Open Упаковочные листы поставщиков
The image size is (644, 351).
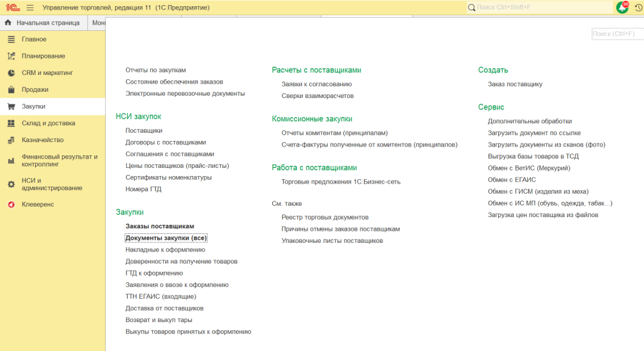click(x=332, y=241)
